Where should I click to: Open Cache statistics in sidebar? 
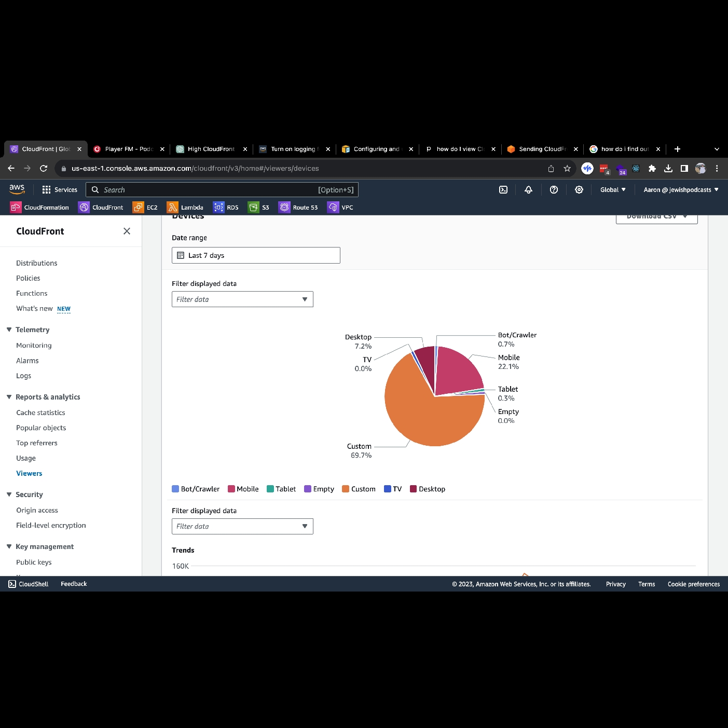(x=40, y=413)
